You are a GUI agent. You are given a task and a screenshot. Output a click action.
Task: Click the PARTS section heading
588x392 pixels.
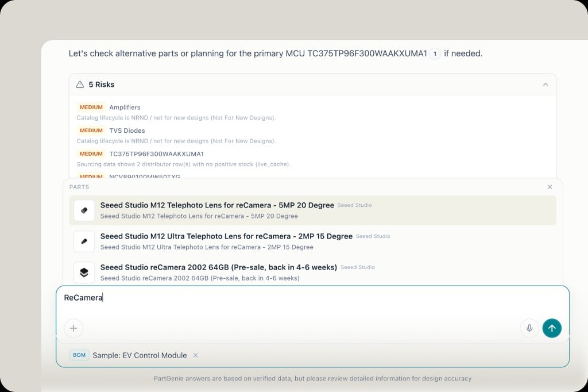point(79,187)
